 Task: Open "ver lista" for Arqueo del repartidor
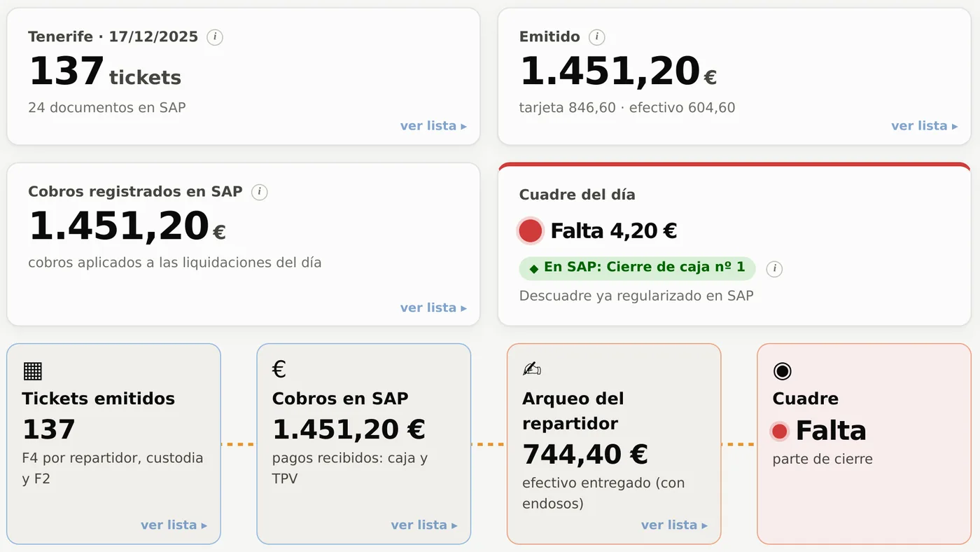[x=674, y=525]
